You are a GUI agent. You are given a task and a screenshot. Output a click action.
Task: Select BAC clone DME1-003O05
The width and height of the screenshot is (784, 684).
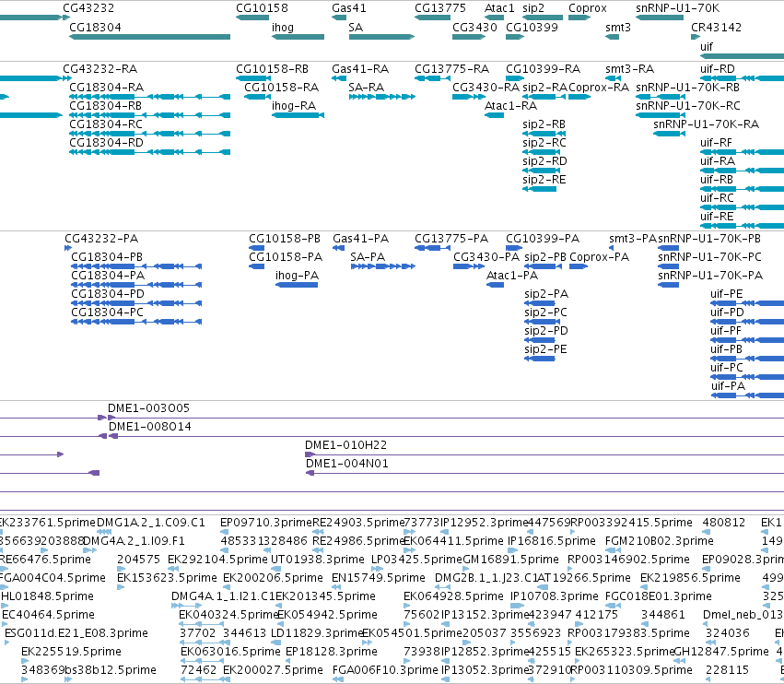pos(148,408)
